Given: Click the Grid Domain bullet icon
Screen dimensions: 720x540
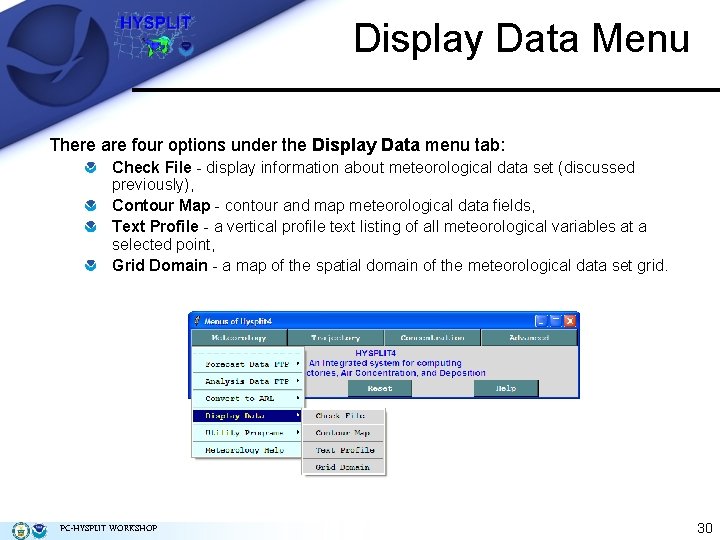Looking at the screenshot, I should pyautogui.click(x=91, y=265).
